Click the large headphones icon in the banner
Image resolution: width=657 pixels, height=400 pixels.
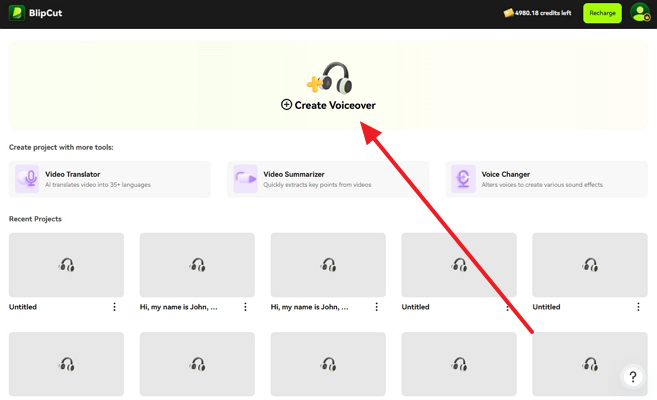click(x=330, y=78)
